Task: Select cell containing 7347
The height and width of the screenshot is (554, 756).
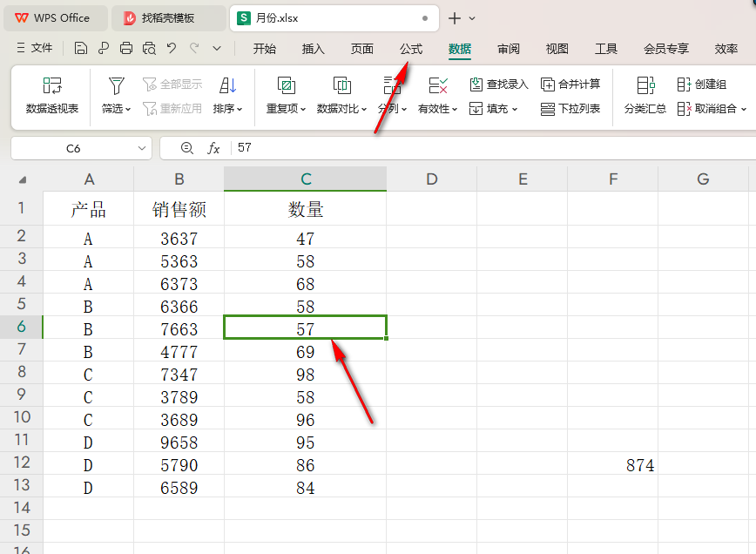Action: (x=179, y=375)
